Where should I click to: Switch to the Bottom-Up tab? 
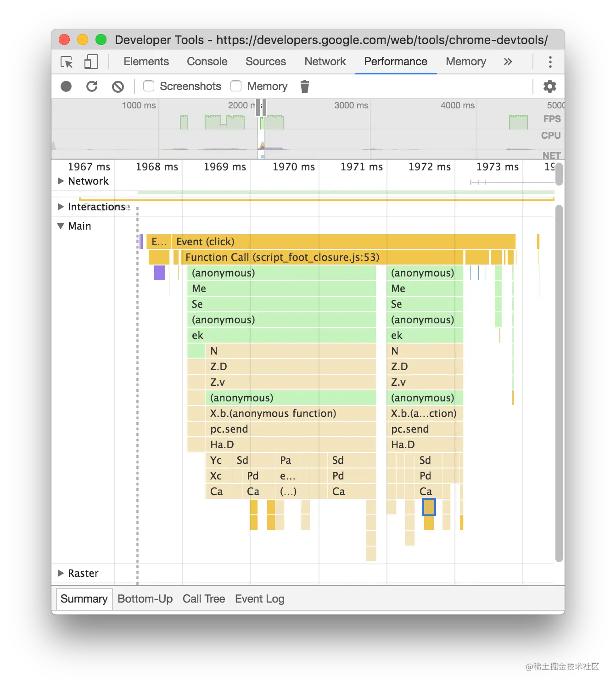click(x=145, y=599)
